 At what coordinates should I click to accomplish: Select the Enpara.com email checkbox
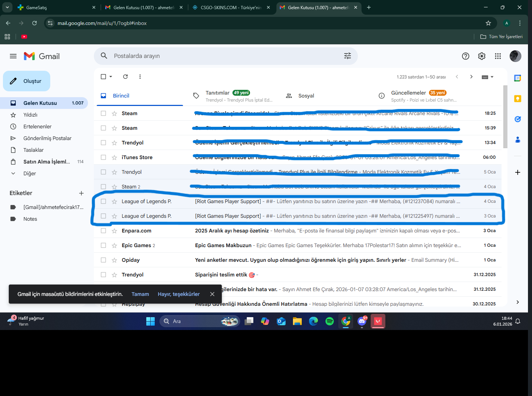click(103, 231)
